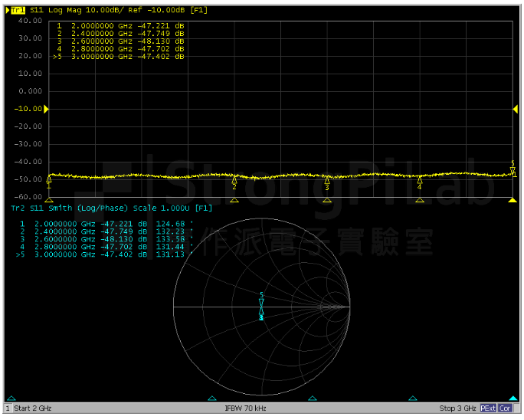This screenshot has width=524, height=420.
Task: Click Tr1 title 'S11 Log Mag 10.00dB/'
Action: click(x=77, y=11)
